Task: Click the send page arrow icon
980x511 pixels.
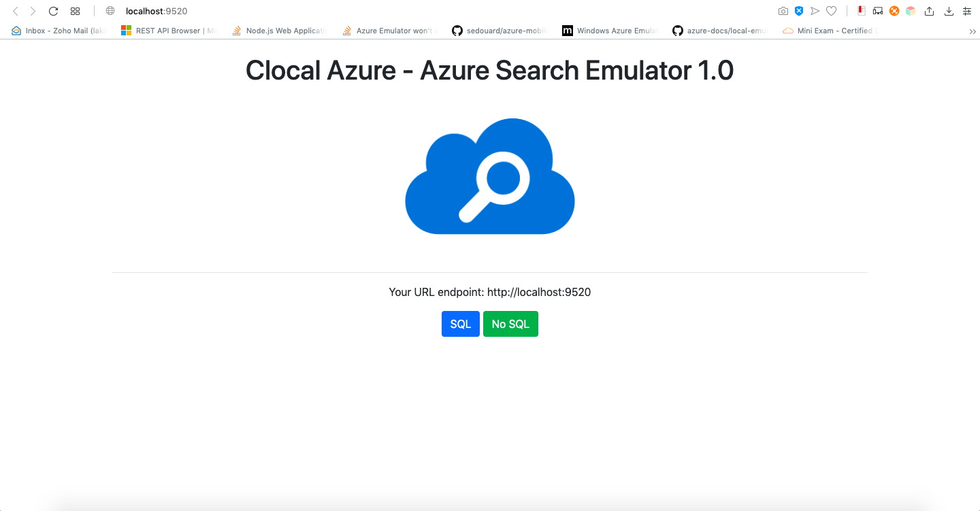Action: (815, 11)
